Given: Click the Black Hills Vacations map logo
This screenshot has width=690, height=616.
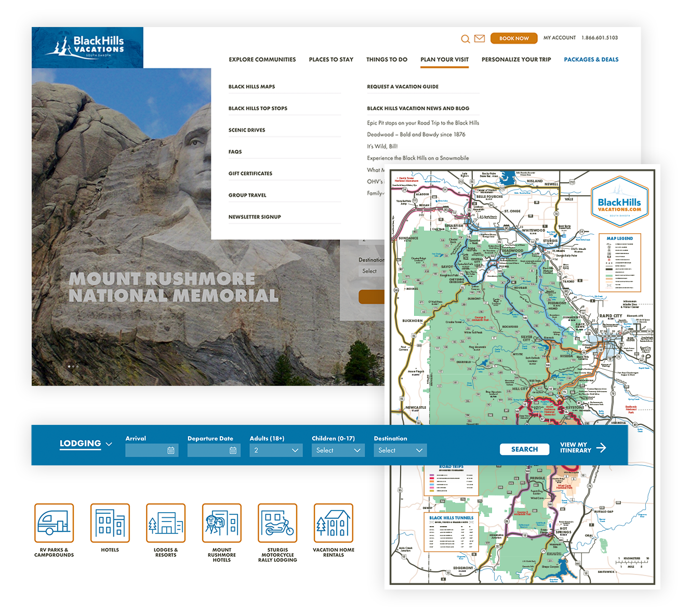Looking at the screenshot, I should coord(619,202).
